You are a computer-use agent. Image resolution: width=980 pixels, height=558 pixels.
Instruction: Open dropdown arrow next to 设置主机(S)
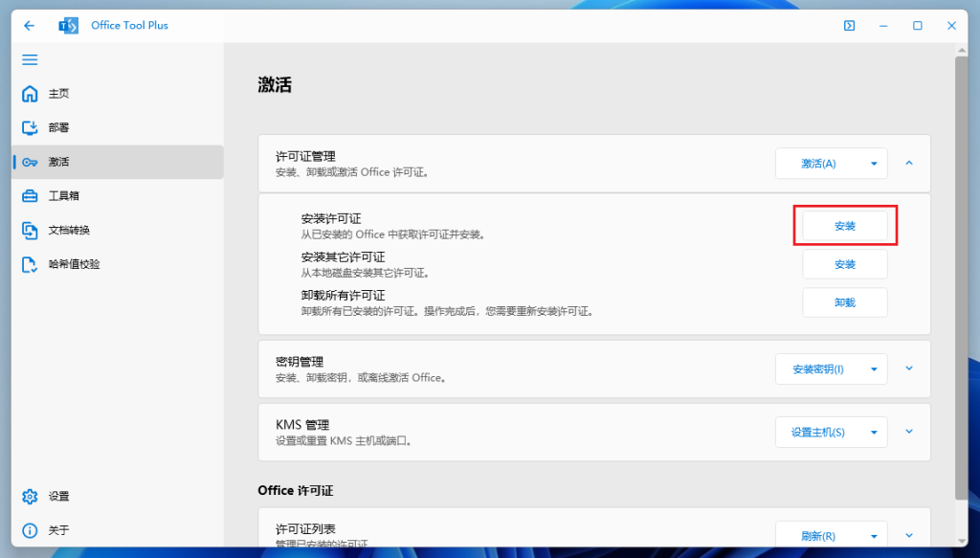click(x=875, y=433)
